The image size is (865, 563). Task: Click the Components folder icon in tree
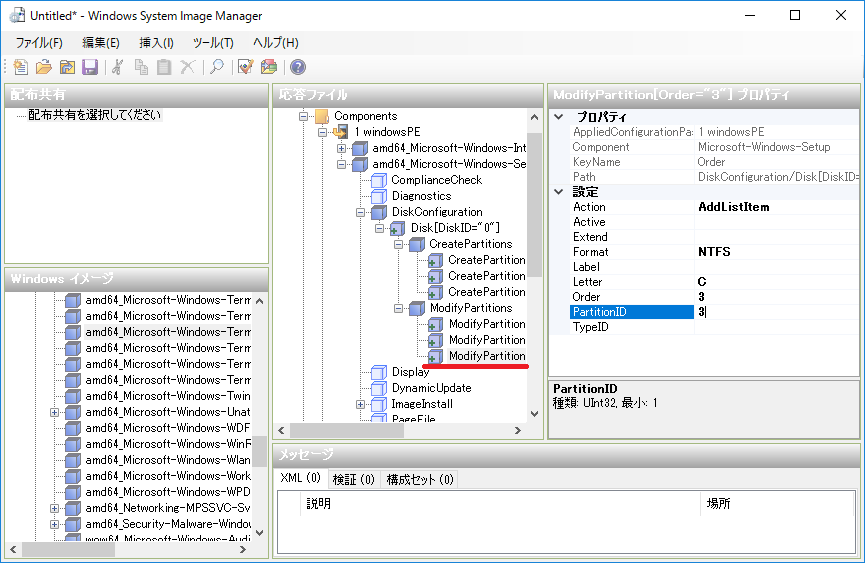click(322, 116)
